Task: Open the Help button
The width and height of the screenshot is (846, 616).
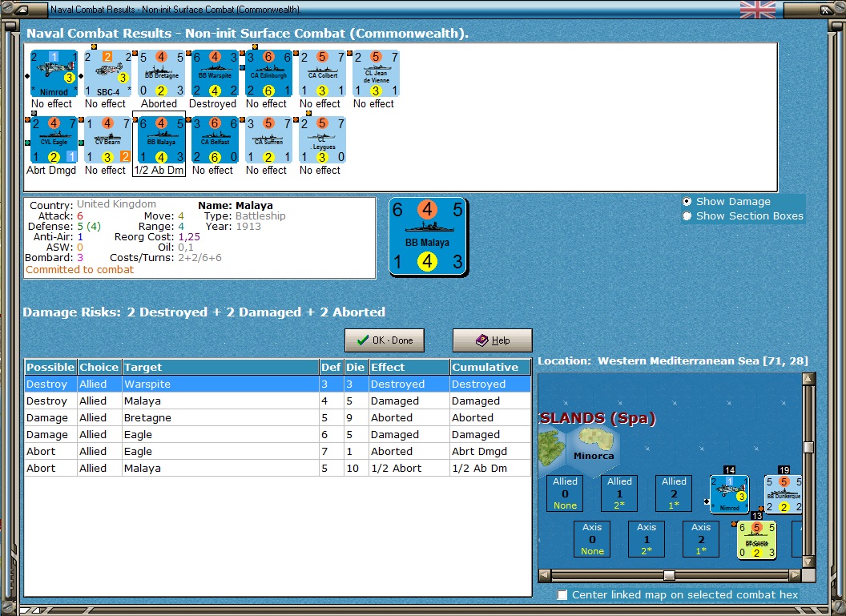Action: click(492, 340)
